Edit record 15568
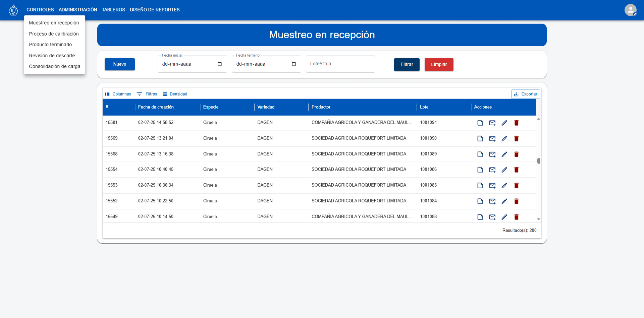644x318 pixels. click(x=504, y=154)
